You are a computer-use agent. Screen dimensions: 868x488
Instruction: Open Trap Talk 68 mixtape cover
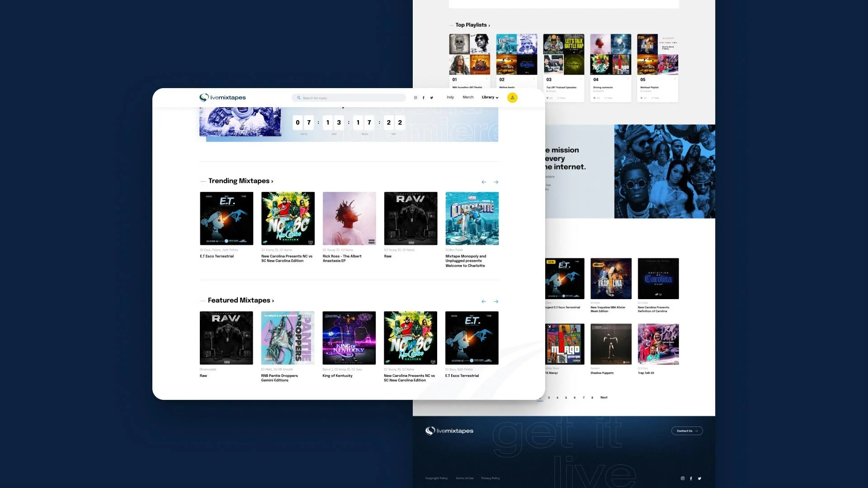(x=658, y=344)
